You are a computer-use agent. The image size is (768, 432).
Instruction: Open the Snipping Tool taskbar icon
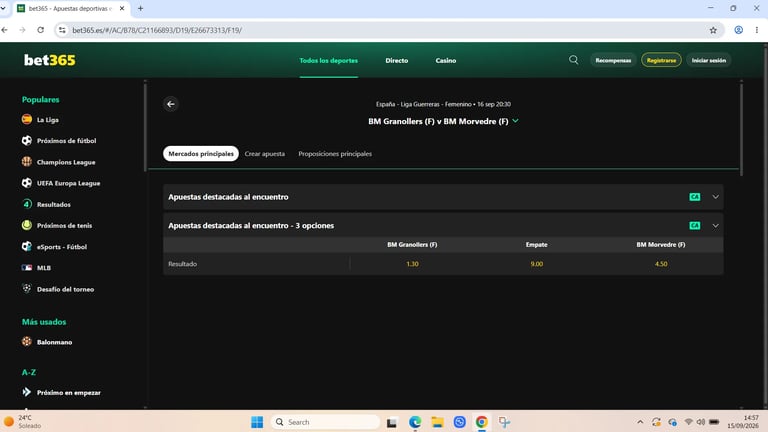coord(504,422)
